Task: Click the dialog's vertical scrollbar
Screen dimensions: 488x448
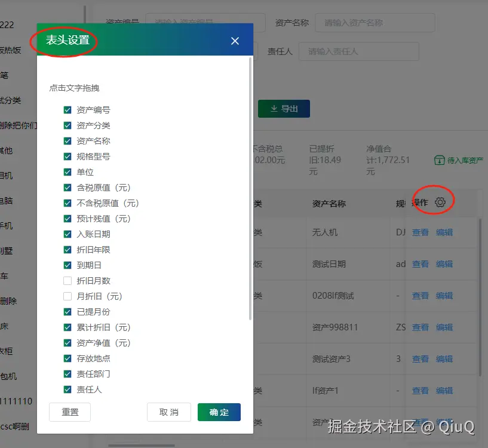Action: 250,188
